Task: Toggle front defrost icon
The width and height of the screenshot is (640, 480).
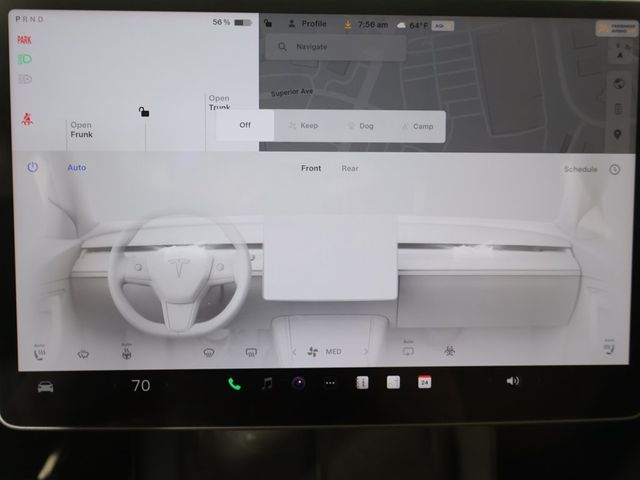Action: pos(209,352)
